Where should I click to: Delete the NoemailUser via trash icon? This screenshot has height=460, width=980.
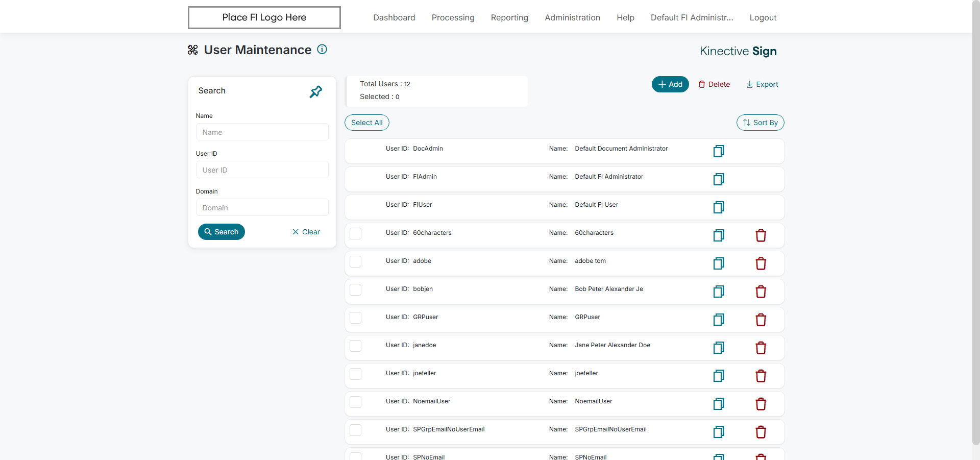(x=761, y=404)
